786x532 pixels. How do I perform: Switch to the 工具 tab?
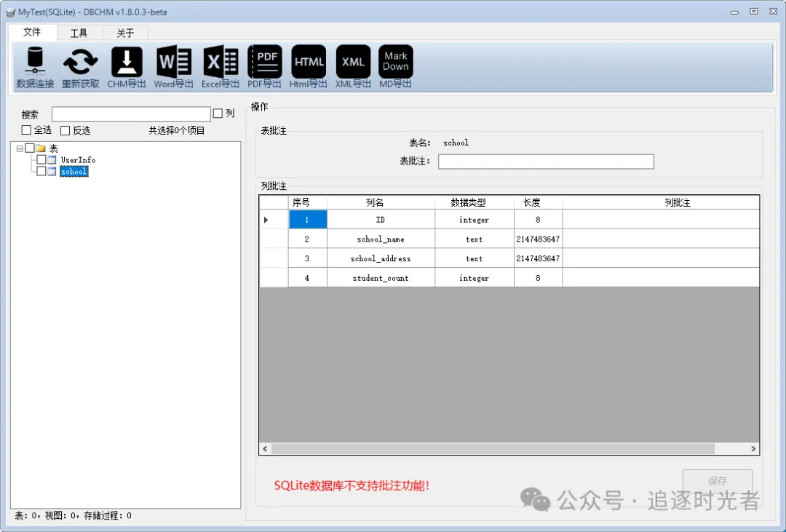coord(79,33)
